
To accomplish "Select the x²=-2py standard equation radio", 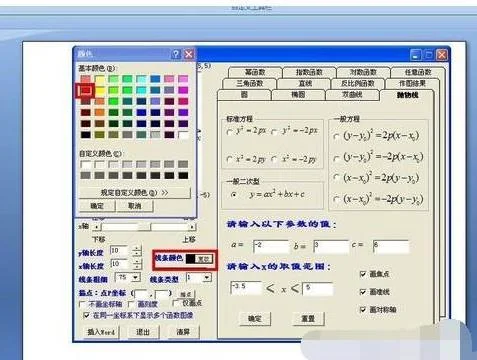I will [x=274, y=159].
